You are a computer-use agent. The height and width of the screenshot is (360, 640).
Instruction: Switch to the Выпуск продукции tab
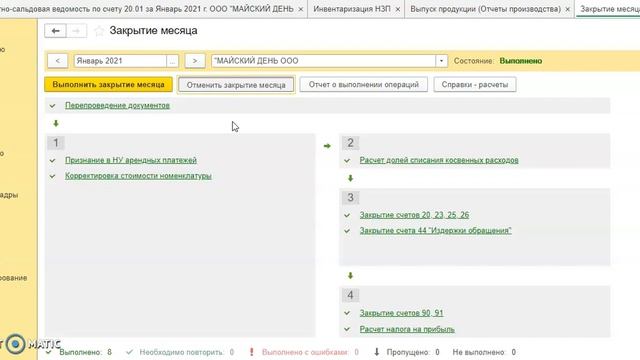point(485,9)
